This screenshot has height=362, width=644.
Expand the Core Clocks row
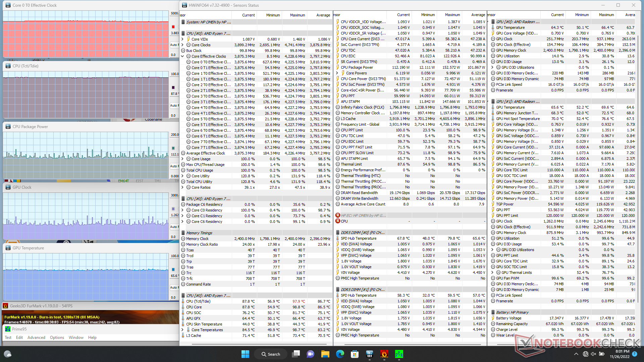(x=183, y=45)
